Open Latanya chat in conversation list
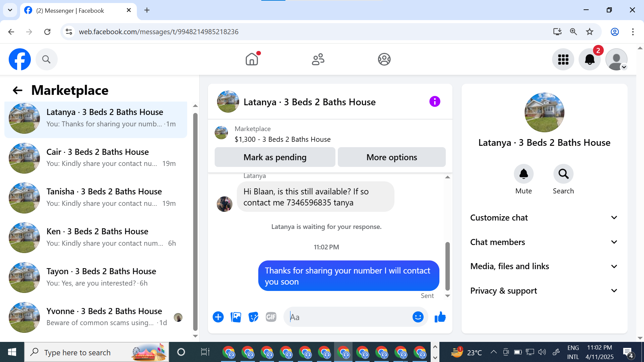The image size is (644, 362). (x=96, y=118)
